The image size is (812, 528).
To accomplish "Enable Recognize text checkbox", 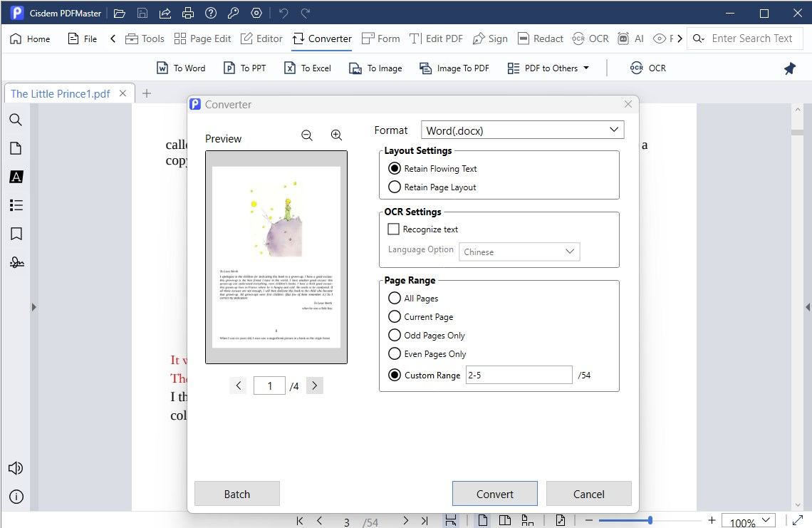I will [394, 229].
